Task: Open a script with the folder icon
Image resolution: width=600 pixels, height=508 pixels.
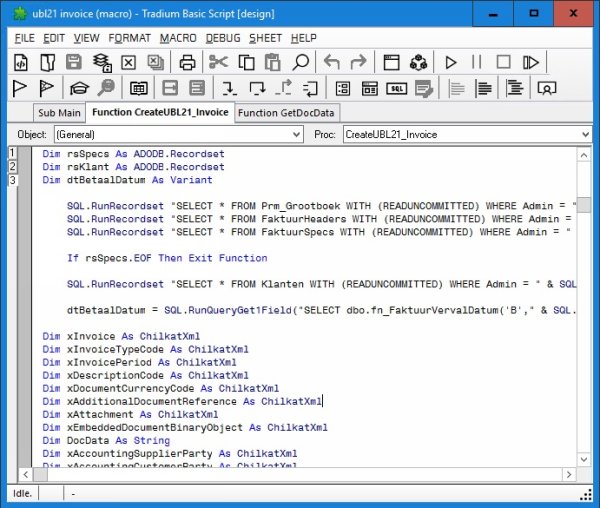Action: 47,62
